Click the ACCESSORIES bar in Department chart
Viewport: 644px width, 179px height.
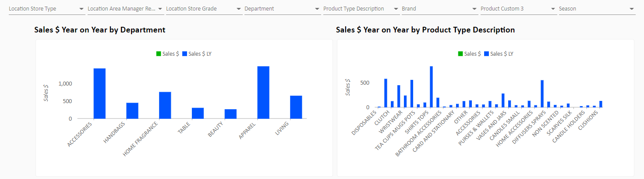[x=99, y=93]
